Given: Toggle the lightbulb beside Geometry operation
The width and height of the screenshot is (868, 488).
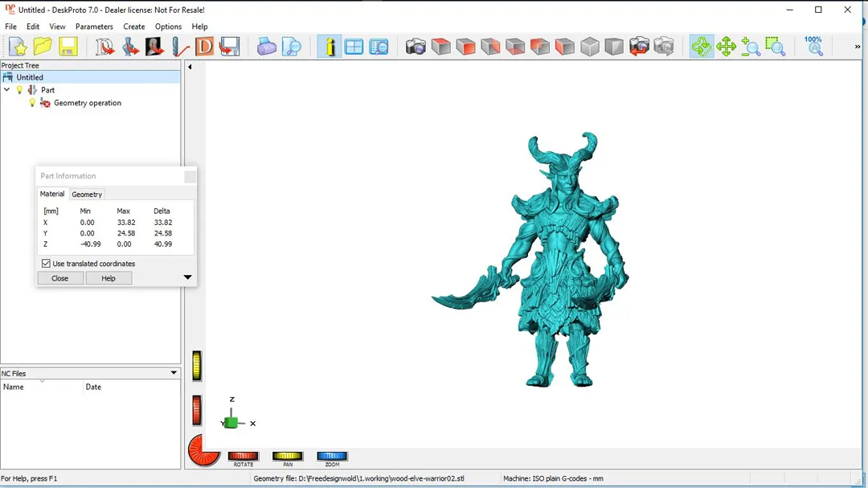Looking at the screenshot, I should click(32, 102).
